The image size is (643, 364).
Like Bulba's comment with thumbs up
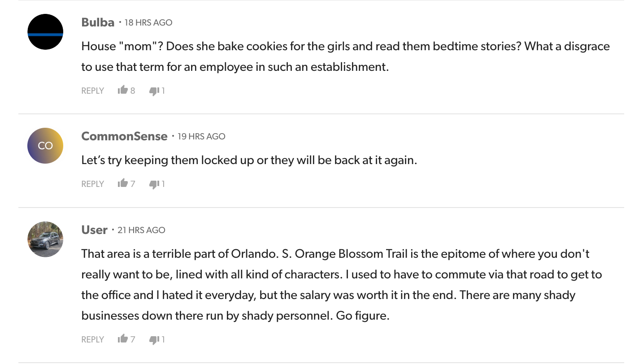[123, 91]
